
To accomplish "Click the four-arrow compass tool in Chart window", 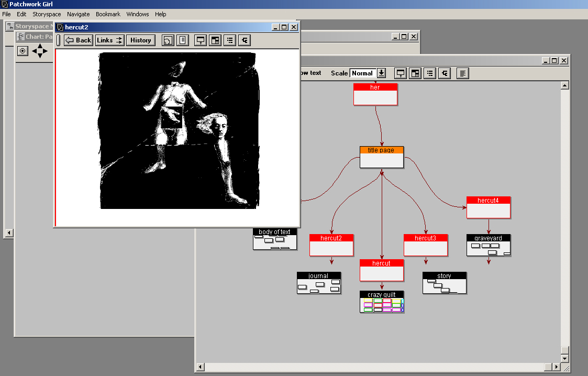I will click(40, 51).
